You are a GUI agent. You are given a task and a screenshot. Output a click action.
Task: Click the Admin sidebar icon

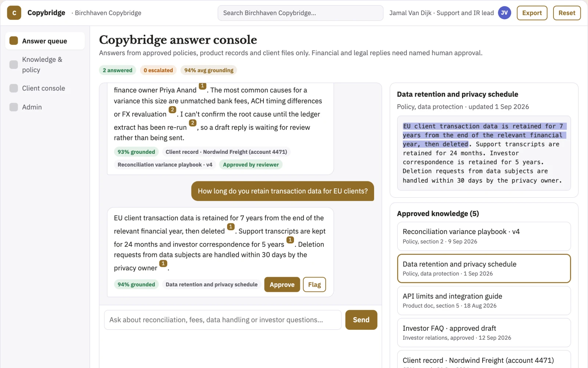pos(14,107)
